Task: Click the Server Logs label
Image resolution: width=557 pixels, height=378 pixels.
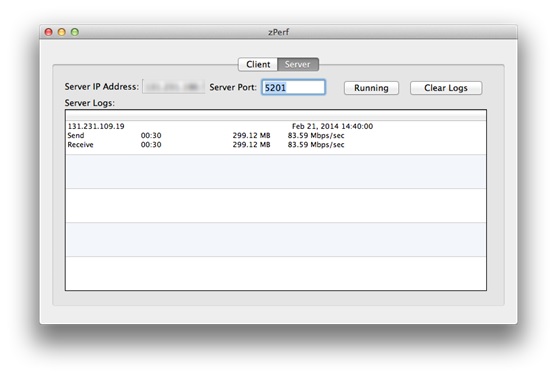Action: [90, 103]
